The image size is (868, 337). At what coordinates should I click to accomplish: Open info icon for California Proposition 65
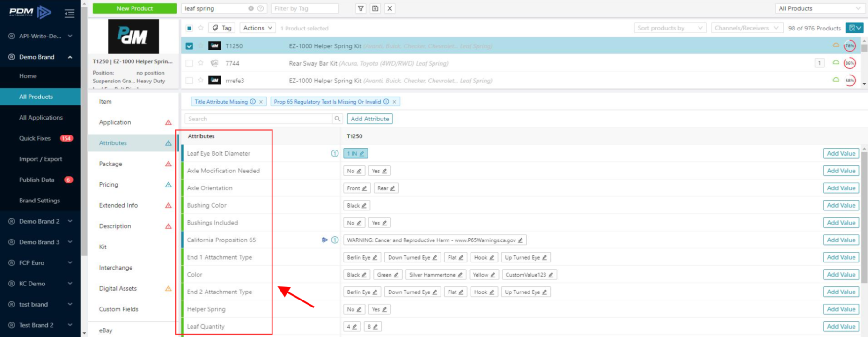[335, 240]
